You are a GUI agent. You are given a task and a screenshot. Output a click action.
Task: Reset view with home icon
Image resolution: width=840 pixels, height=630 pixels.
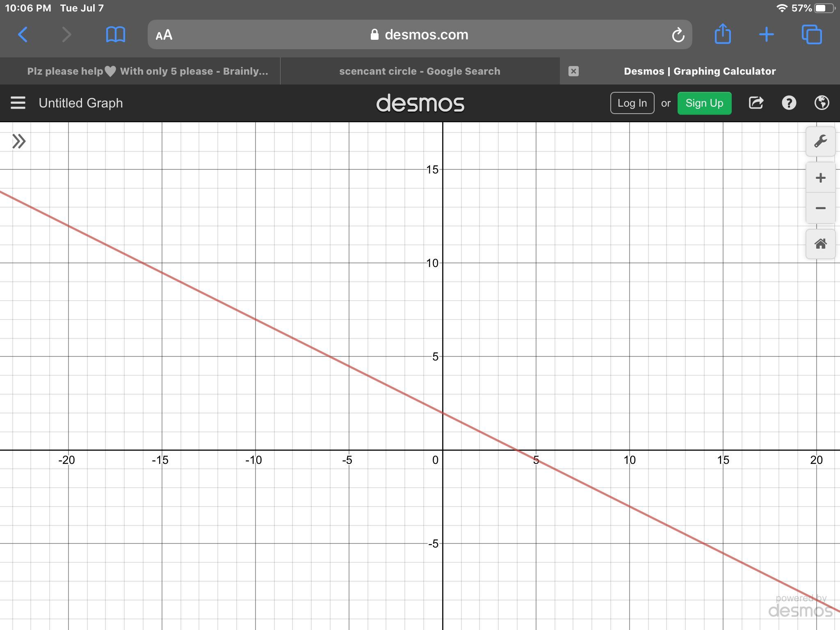(820, 244)
